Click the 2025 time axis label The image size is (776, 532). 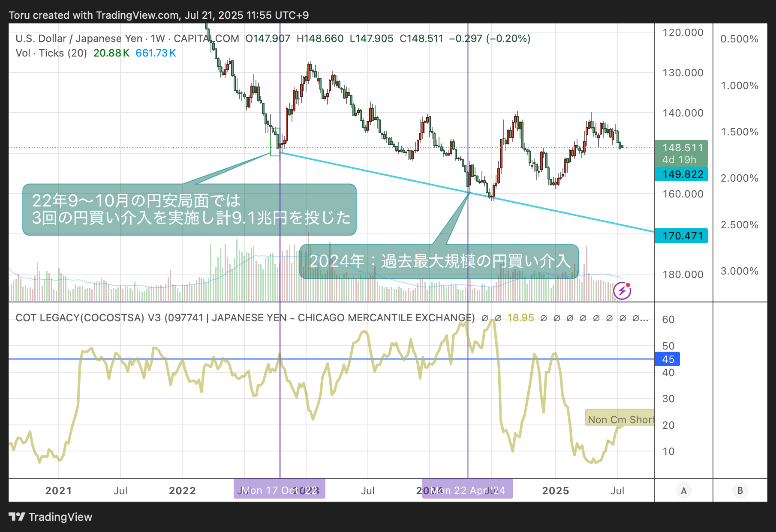(x=556, y=490)
